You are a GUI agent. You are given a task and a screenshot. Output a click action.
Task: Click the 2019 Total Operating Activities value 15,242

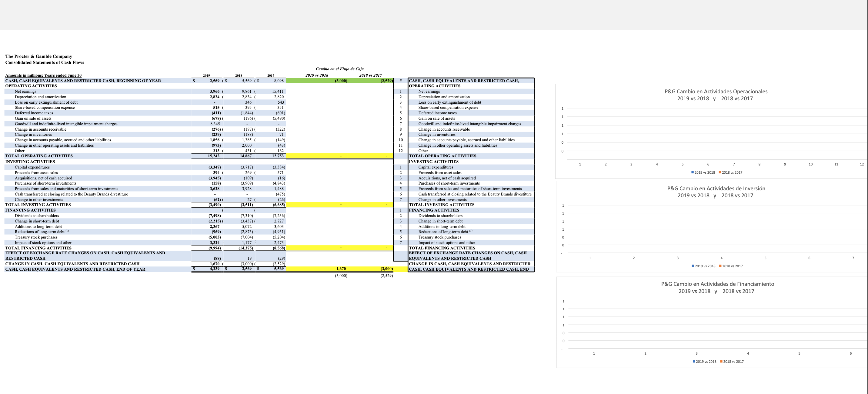[214, 156]
